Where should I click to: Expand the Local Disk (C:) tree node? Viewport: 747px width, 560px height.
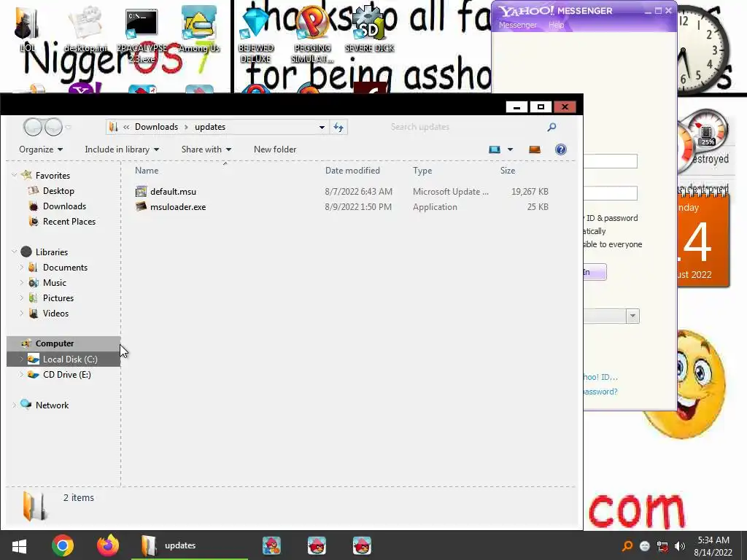(21, 359)
